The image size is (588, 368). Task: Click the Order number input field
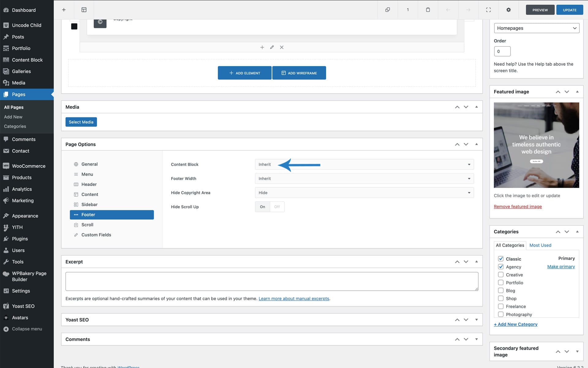tap(502, 51)
